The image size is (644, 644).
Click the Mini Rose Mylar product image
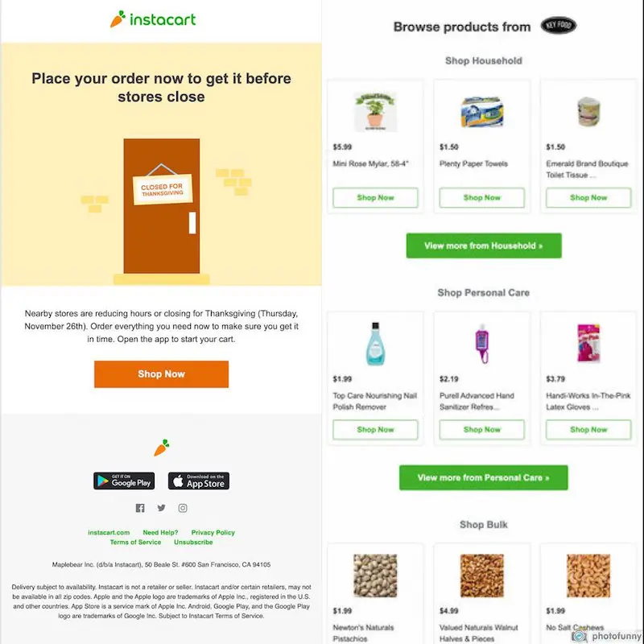375,110
